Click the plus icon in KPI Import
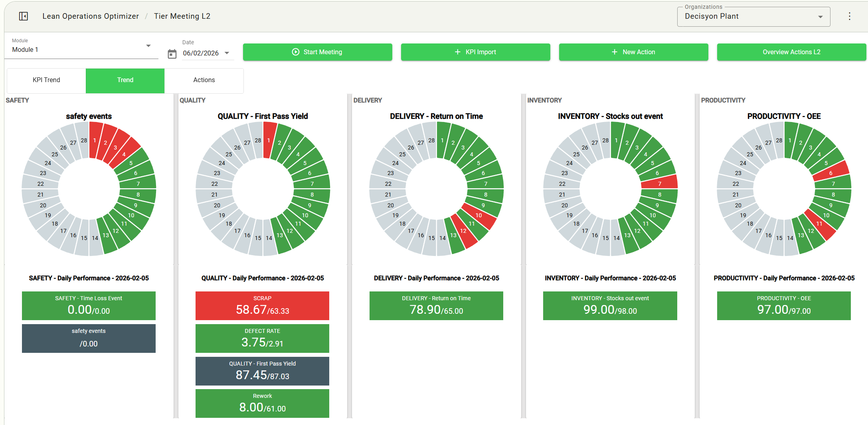This screenshot has height=425, width=868. pos(457,52)
